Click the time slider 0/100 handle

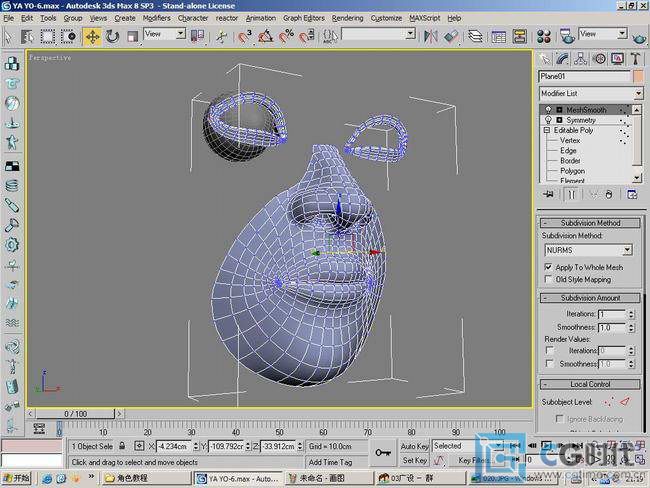(75, 413)
